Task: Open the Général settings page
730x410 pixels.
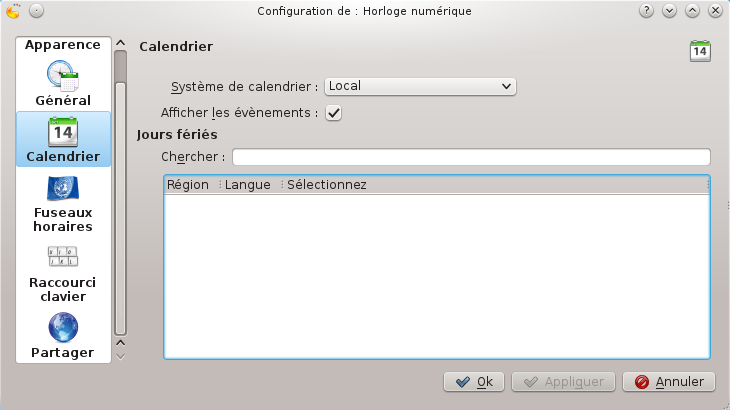Action: [63, 83]
